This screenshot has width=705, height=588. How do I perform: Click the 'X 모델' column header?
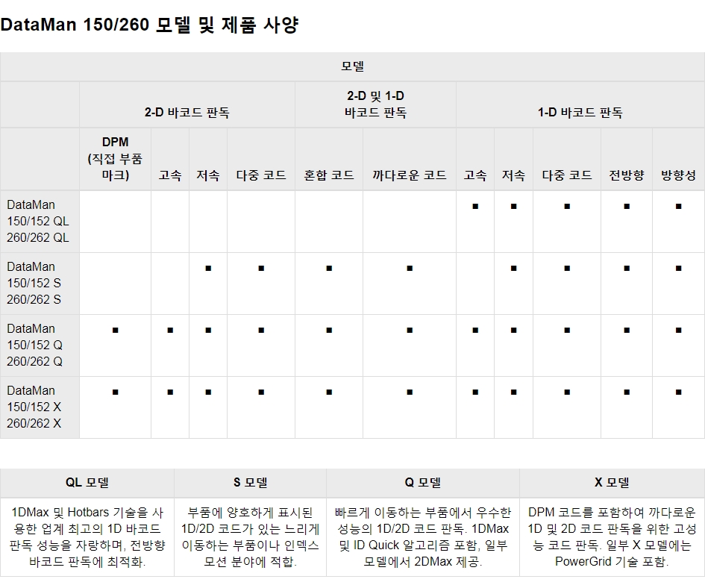[x=612, y=482]
